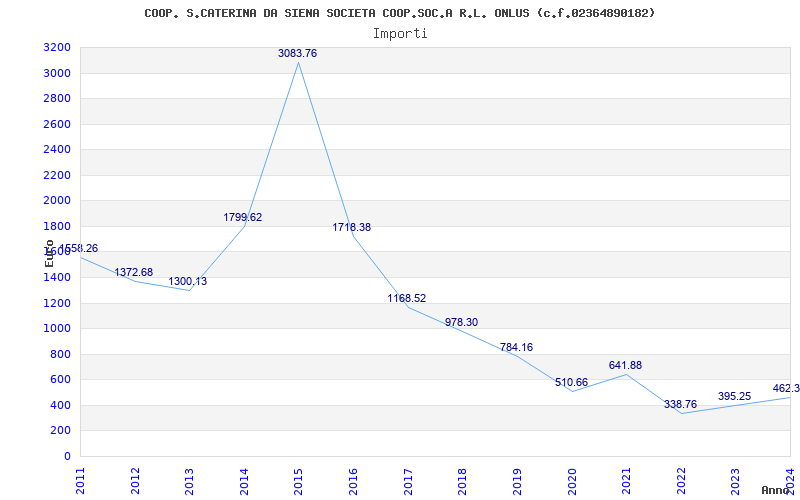
Task: Click the 600 y-axis value
Action: coord(61,380)
